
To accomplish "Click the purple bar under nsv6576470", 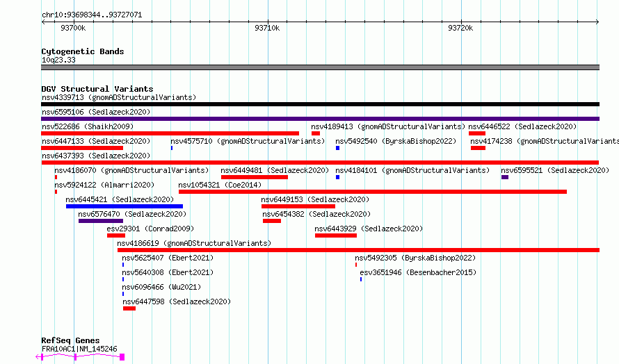I will point(101,221).
